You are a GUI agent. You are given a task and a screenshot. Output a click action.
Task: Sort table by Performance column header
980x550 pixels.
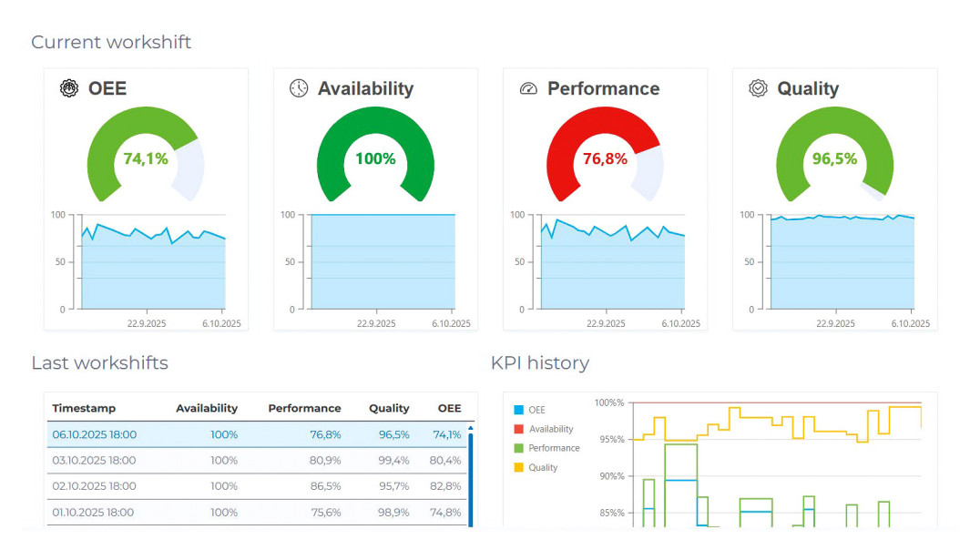pos(304,408)
